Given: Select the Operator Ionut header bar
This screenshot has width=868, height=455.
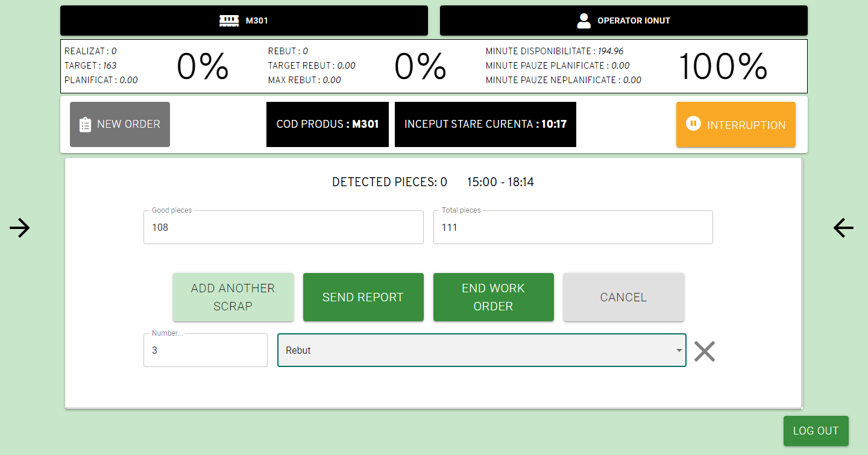Looking at the screenshot, I should point(624,20).
